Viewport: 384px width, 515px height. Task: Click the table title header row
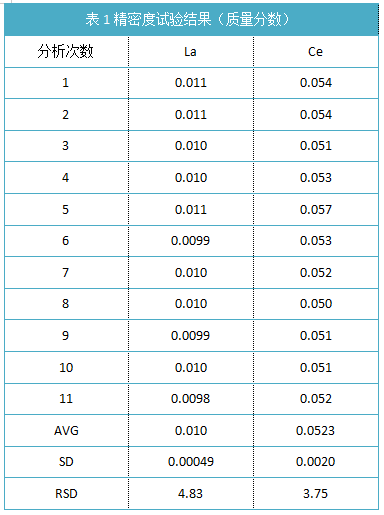pyautogui.click(x=191, y=19)
